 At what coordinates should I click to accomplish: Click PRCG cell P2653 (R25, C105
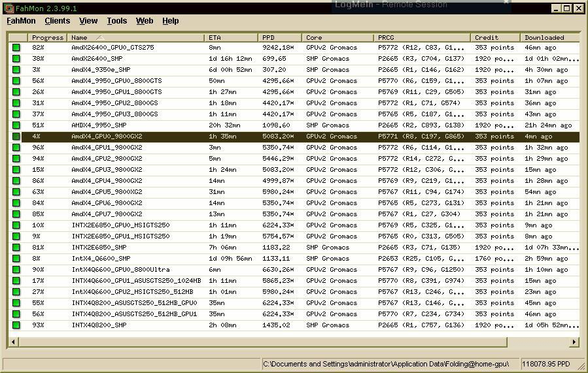421,259
